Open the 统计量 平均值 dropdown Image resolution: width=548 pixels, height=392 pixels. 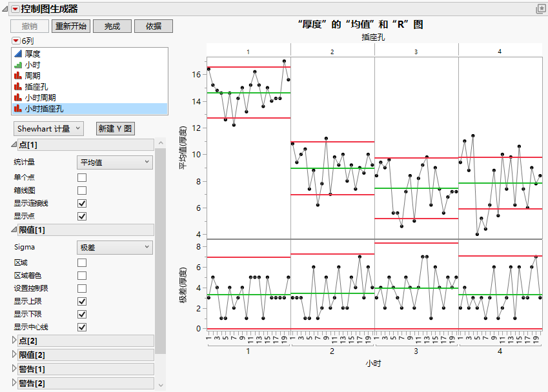tap(115, 162)
